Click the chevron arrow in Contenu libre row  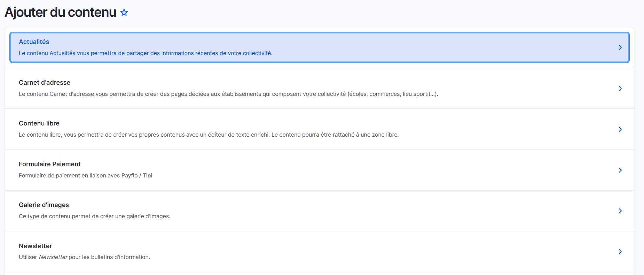click(620, 129)
